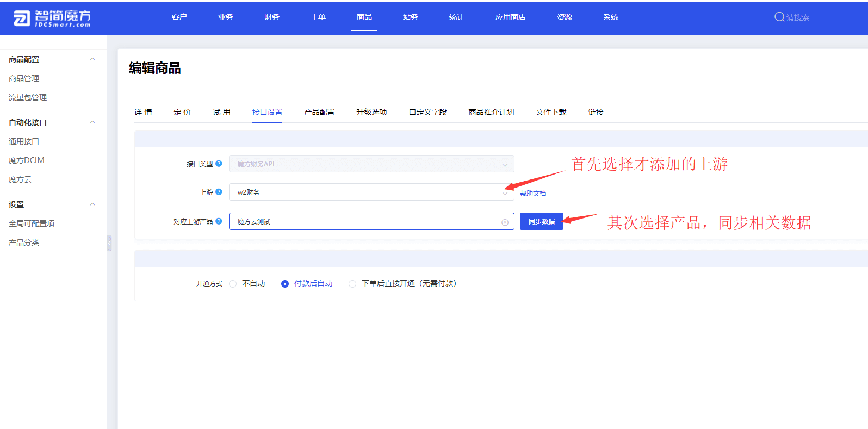Switch to the 试用 tab
Image resolution: width=868 pixels, height=429 pixels.
[221, 112]
